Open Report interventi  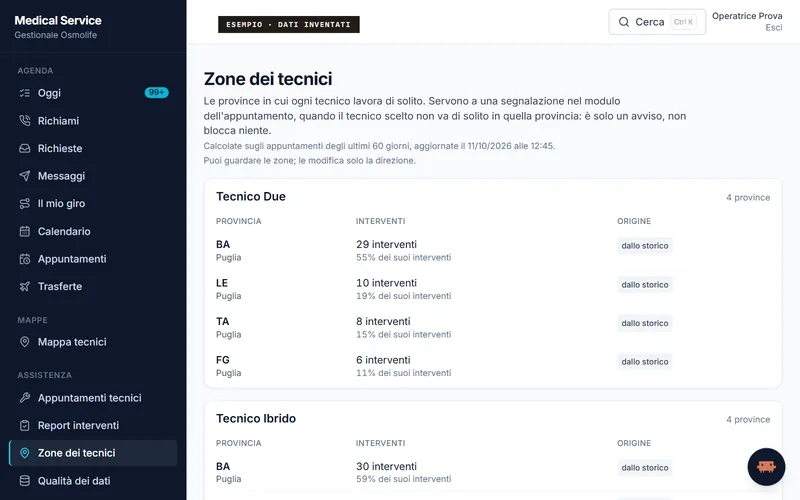(x=93, y=425)
